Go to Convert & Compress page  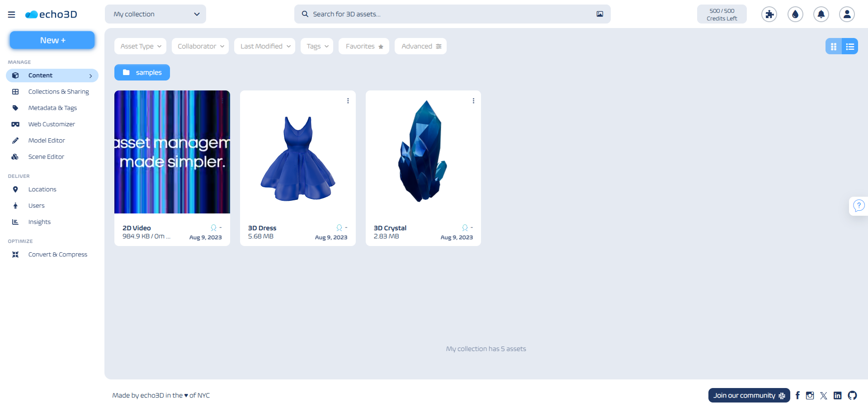coord(57,255)
